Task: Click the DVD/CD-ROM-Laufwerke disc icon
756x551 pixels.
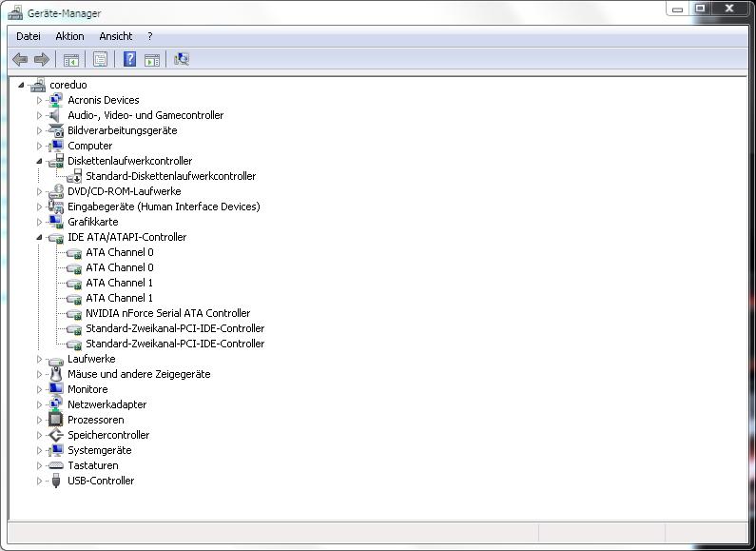Action: click(56, 191)
